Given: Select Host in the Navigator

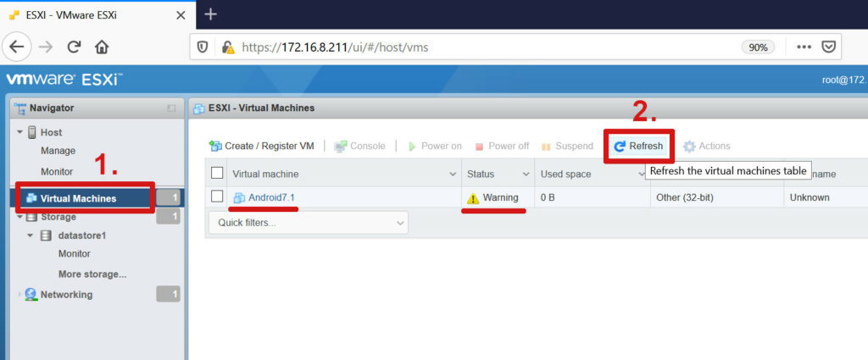Looking at the screenshot, I should pyautogui.click(x=51, y=132).
